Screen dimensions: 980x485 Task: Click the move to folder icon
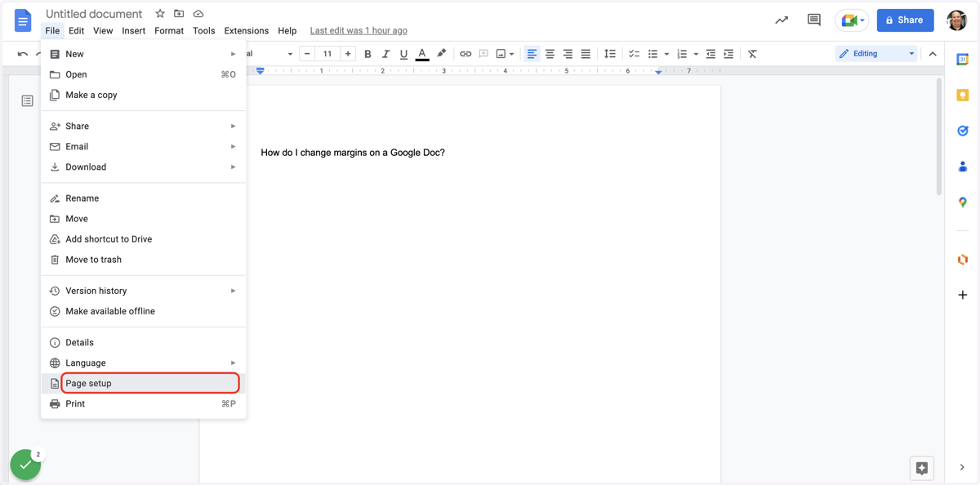click(x=179, y=14)
